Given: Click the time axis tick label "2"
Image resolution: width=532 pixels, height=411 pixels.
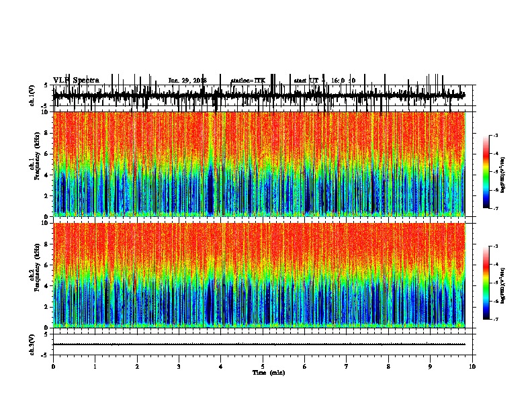Looking at the screenshot, I should tap(137, 367).
